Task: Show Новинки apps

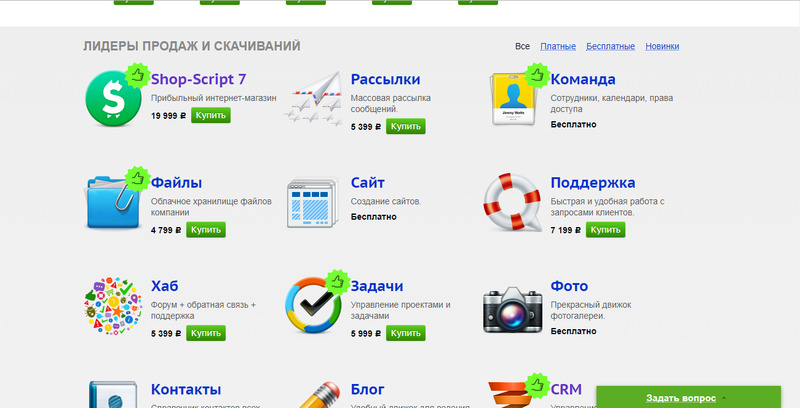Action: [662, 46]
